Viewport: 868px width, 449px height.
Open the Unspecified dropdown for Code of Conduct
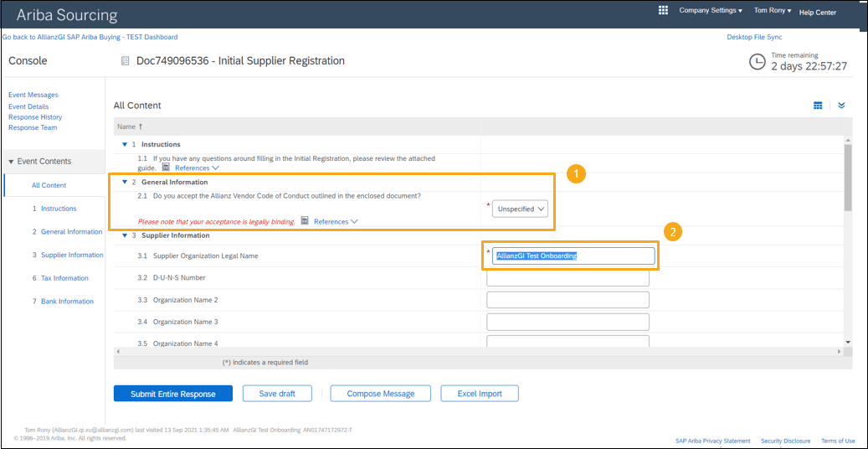(520, 209)
